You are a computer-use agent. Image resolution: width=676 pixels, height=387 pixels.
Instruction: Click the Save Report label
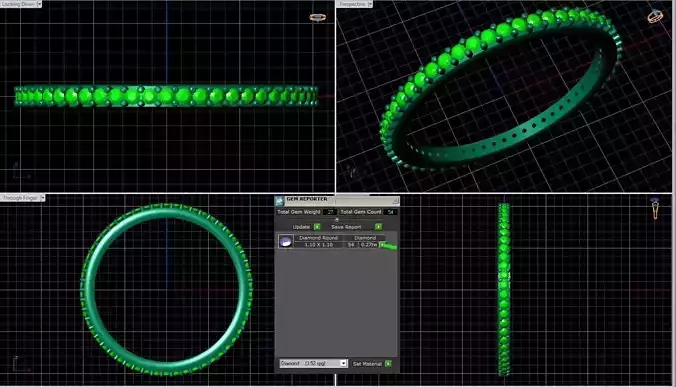point(346,227)
